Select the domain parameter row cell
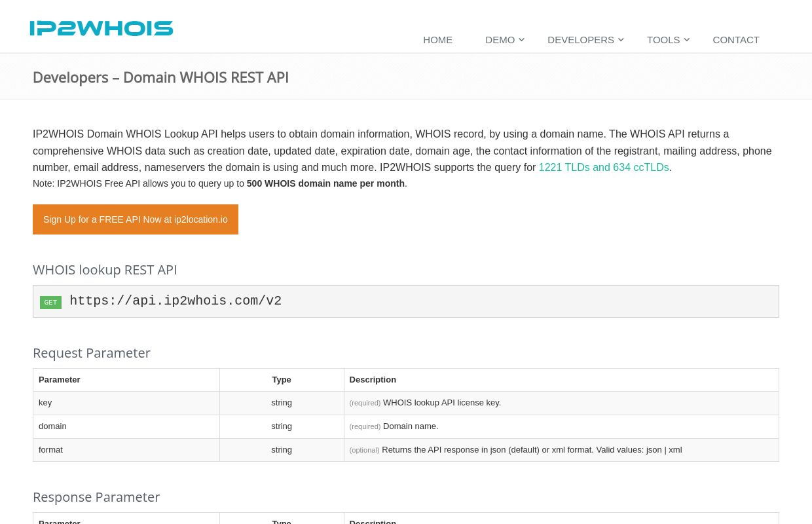 click(x=52, y=426)
